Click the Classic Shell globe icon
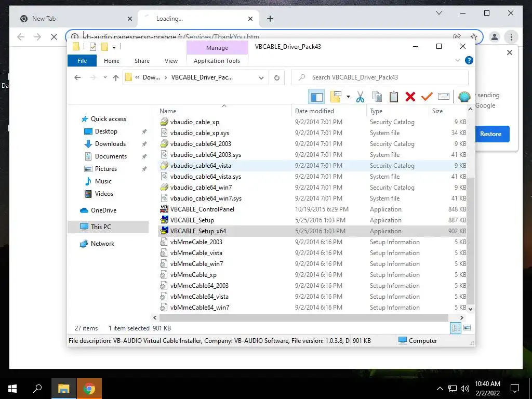This screenshot has height=399, width=532. (464, 97)
